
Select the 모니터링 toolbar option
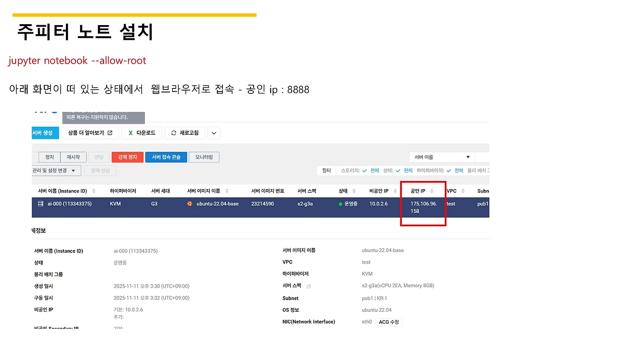point(204,157)
